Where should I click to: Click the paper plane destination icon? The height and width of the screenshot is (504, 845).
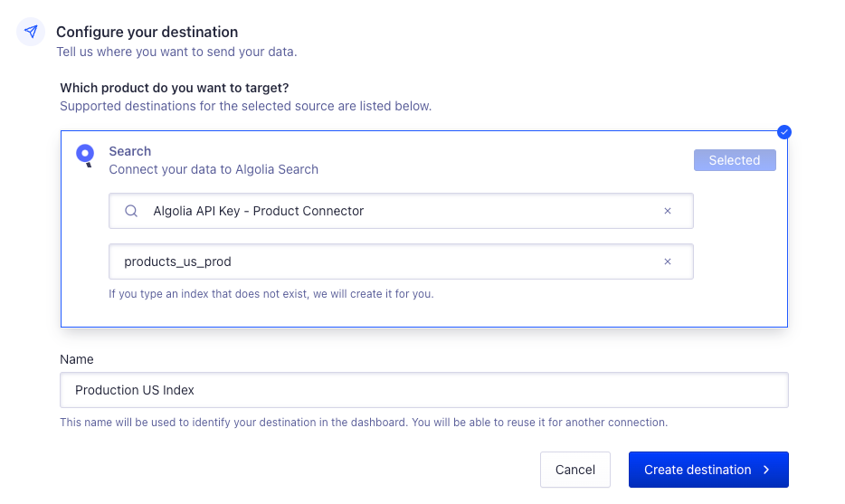[x=31, y=33]
